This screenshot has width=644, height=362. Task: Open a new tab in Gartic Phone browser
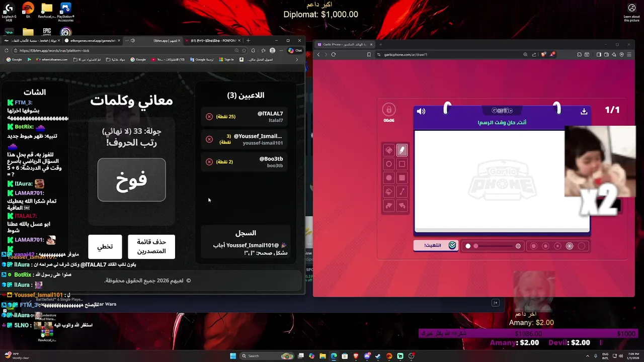pyautogui.click(x=380, y=44)
